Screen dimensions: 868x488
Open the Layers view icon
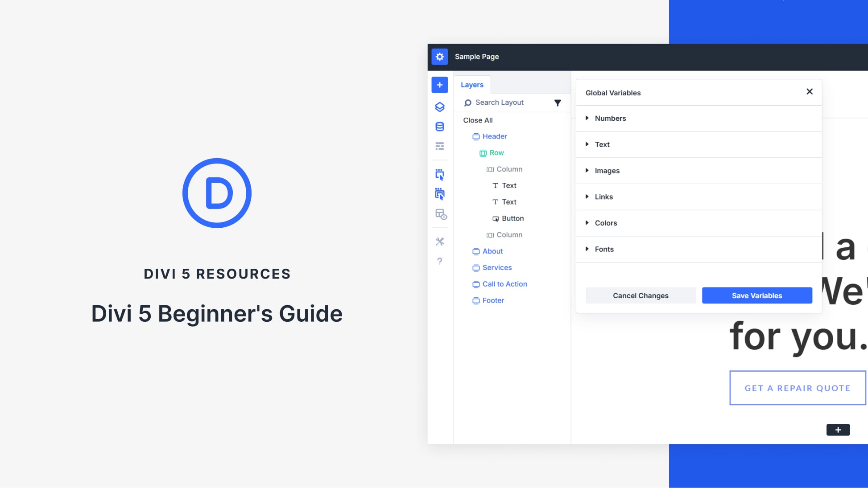439,107
